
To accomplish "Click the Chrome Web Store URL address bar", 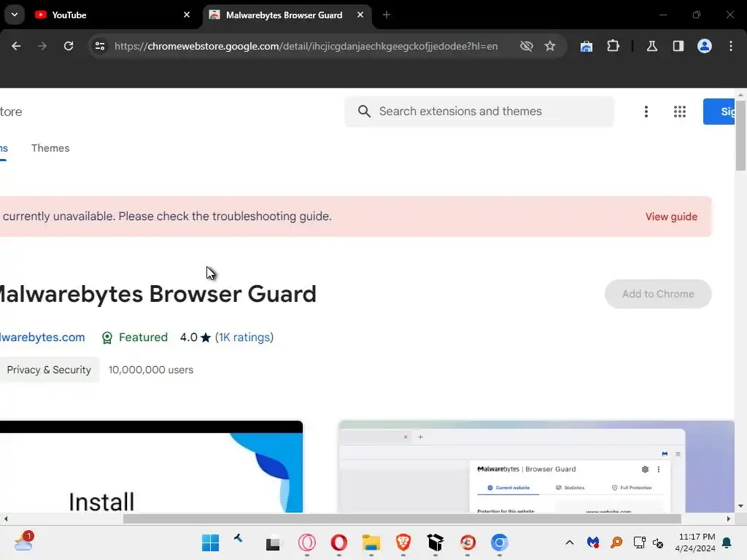I will click(x=306, y=46).
